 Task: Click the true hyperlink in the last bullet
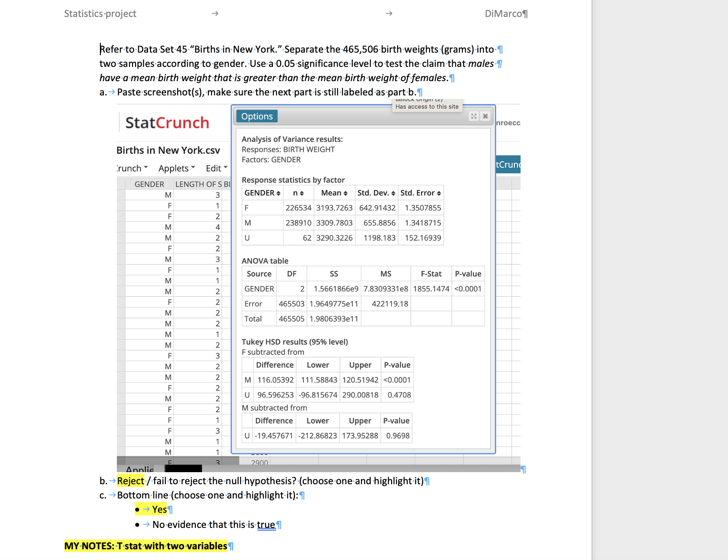(x=266, y=525)
